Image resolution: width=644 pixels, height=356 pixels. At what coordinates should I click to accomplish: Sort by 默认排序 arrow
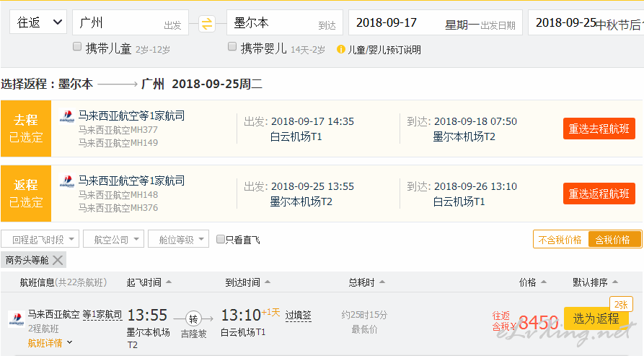pos(615,282)
